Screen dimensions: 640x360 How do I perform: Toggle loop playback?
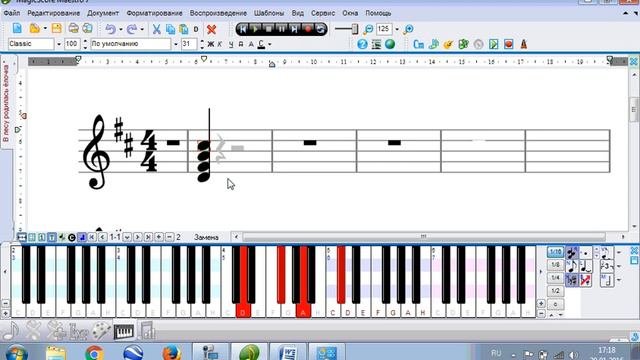pyautogui.click(x=321, y=29)
